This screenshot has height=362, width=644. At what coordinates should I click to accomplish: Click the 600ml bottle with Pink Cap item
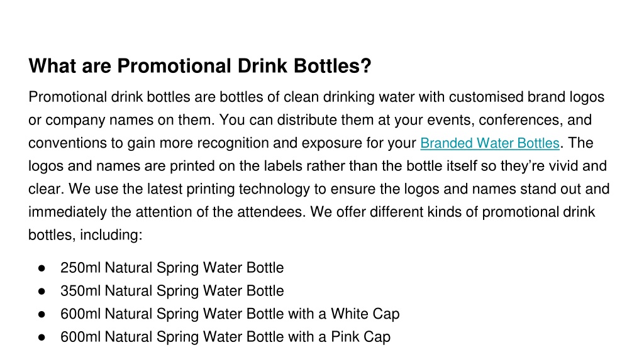[x=226, y=337]
